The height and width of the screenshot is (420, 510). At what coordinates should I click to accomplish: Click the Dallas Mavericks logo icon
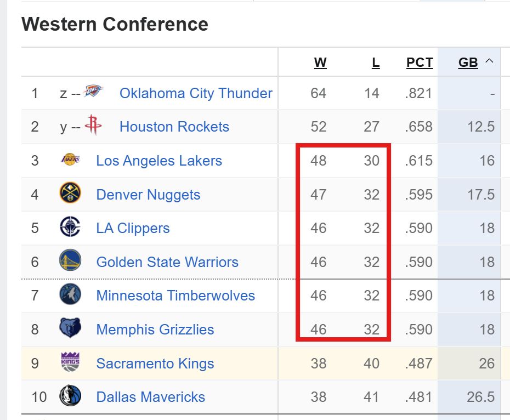coord(70,396)
